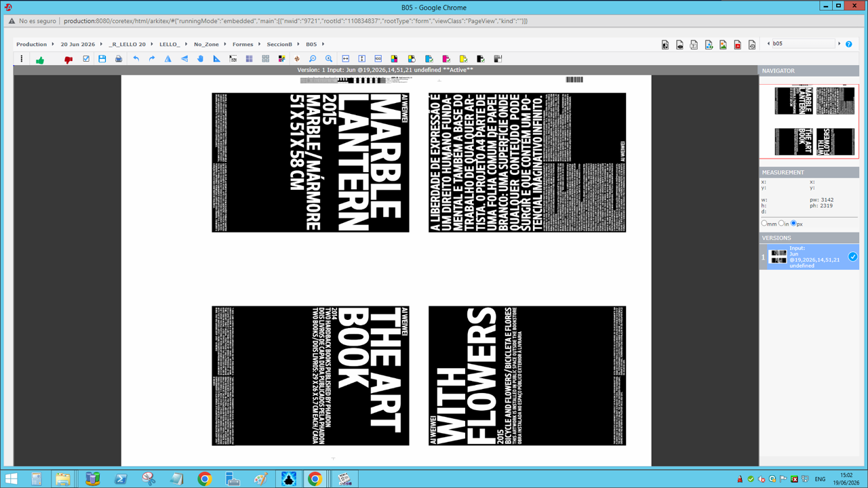Click the redo arrow icon
The image size is (868, 488).
[152, 59]
